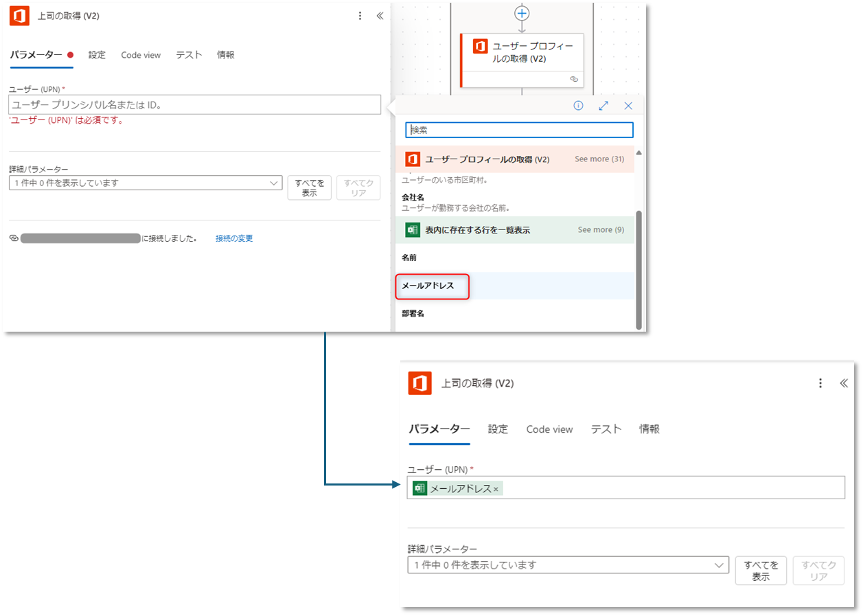Collapse the upper 上司の取得 panel with double chevron

pyautogui.click(x=380, y=16)
